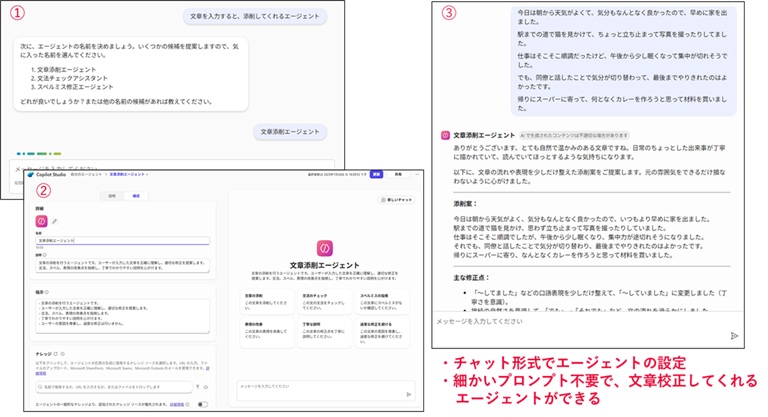The height and width of the screenshot is (417, 768).
Task: Click the pink agent icon under 詳細
Action: [x=42, y=221]
